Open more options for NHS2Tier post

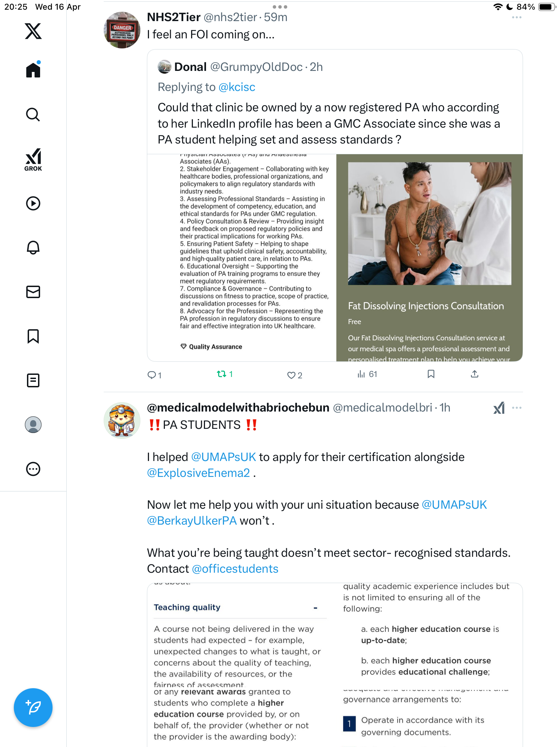pos(517,17)
